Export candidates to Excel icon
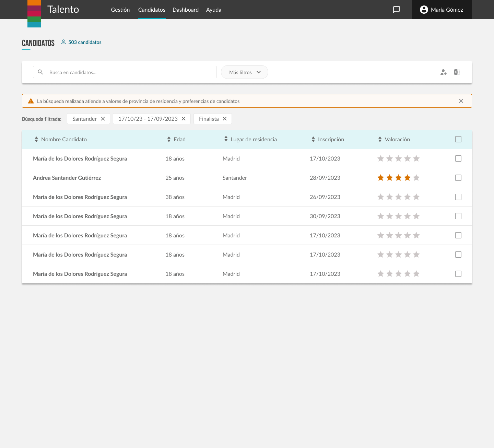This screenshot has width=494, height=448. pos(457,72)
